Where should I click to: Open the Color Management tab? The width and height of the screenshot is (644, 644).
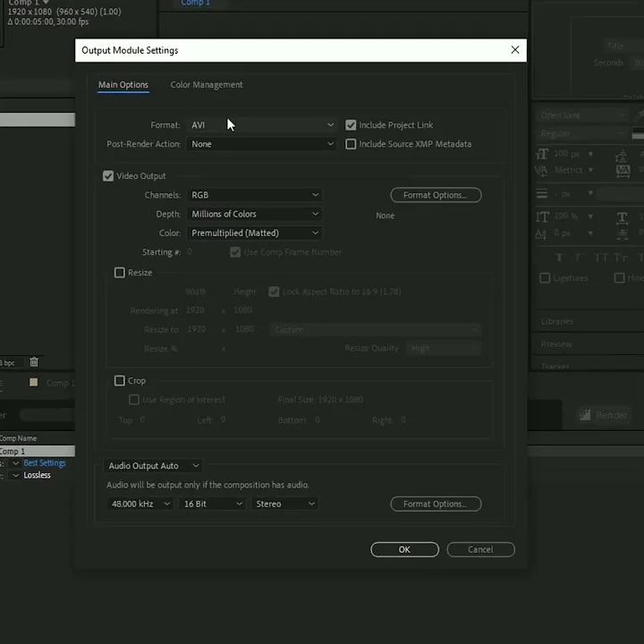[x=207, y=85]
